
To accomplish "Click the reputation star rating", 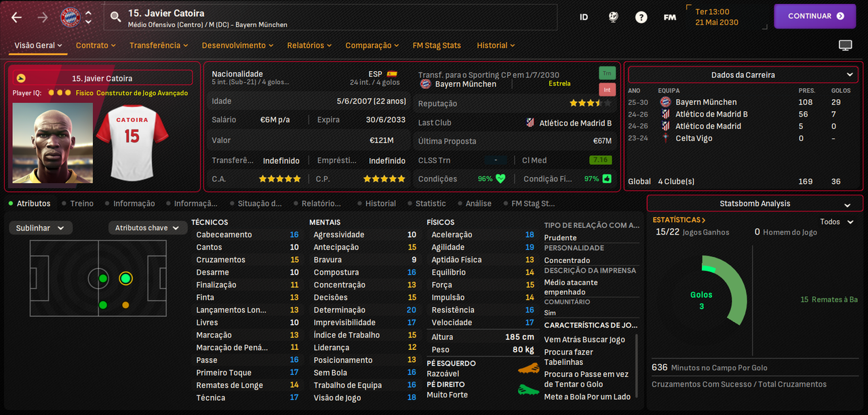I will pyautogui.click(x=590, y=104).
